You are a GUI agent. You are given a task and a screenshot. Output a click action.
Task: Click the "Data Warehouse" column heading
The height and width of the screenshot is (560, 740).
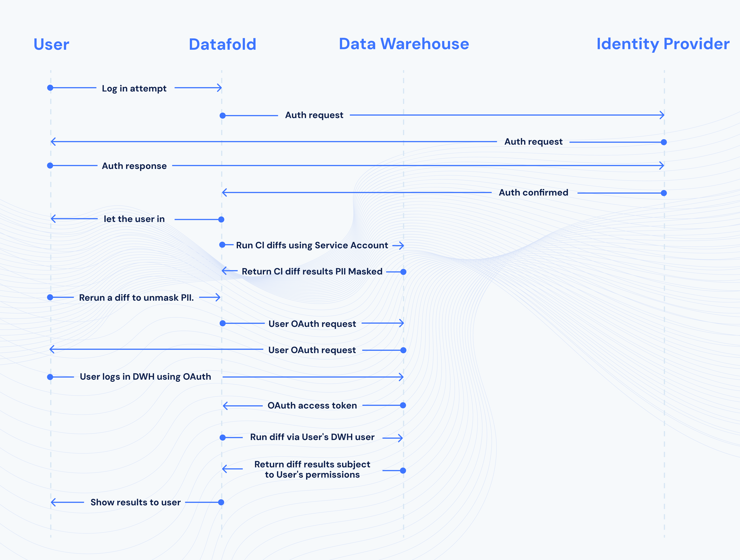[x=404, y=44]
